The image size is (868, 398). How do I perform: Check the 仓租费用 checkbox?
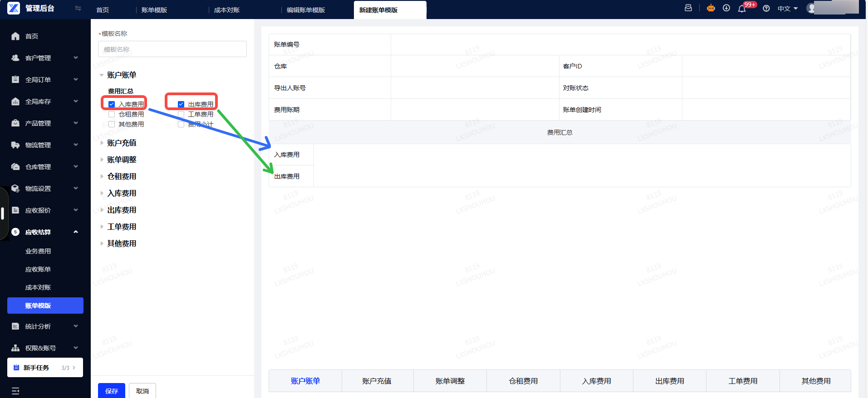click(x=112, y=114)
